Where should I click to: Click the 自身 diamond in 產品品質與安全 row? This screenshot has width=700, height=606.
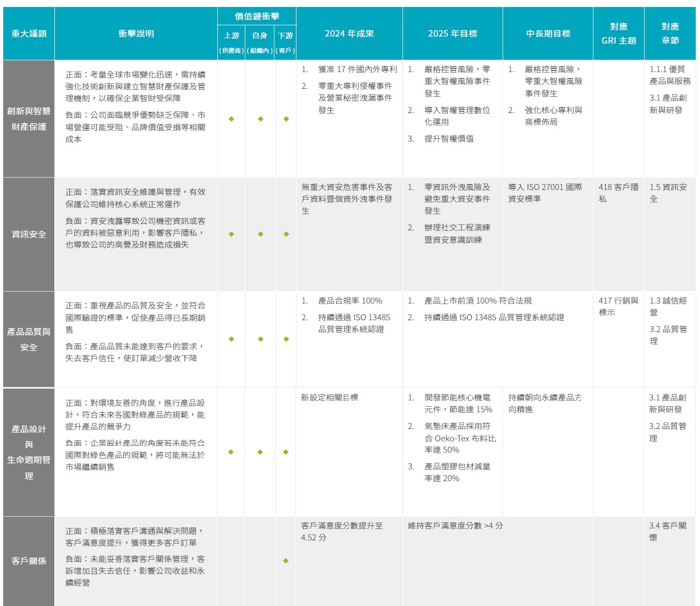coord(260,339)
